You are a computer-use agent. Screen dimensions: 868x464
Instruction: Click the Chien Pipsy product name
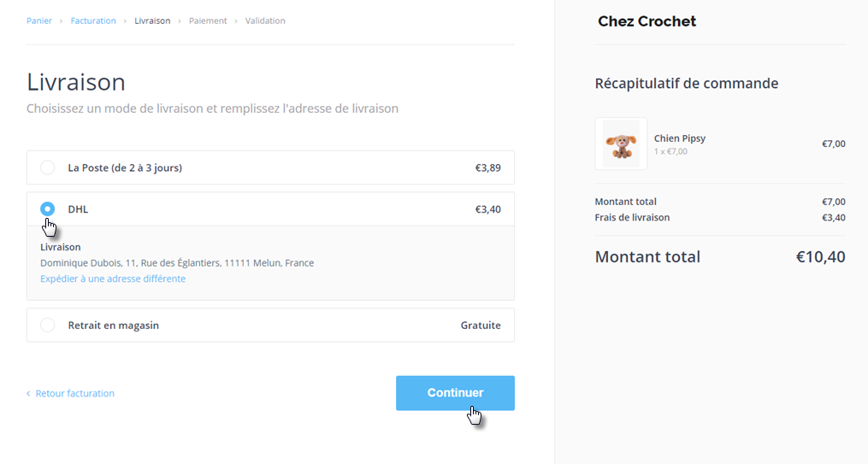click(680, 138)
